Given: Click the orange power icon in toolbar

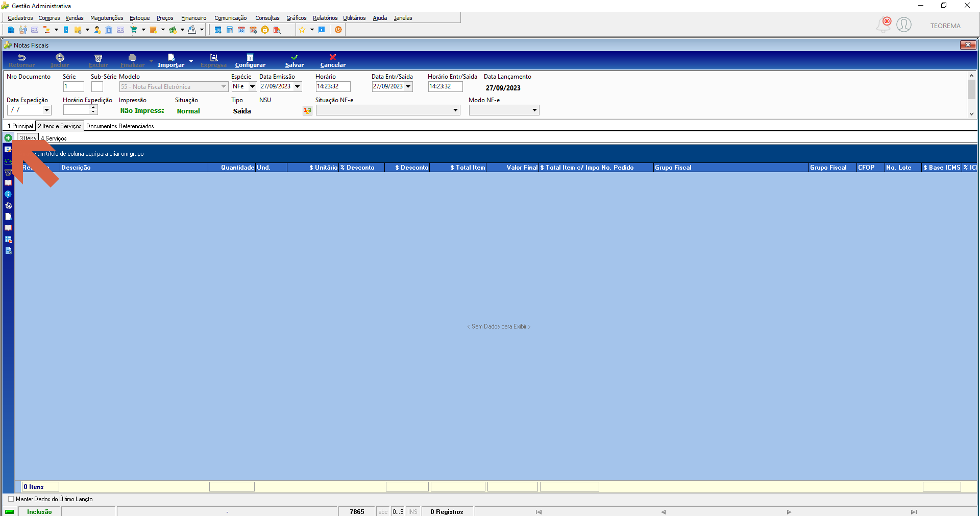Looking at the screenshot, I should (x=338, y=30).
